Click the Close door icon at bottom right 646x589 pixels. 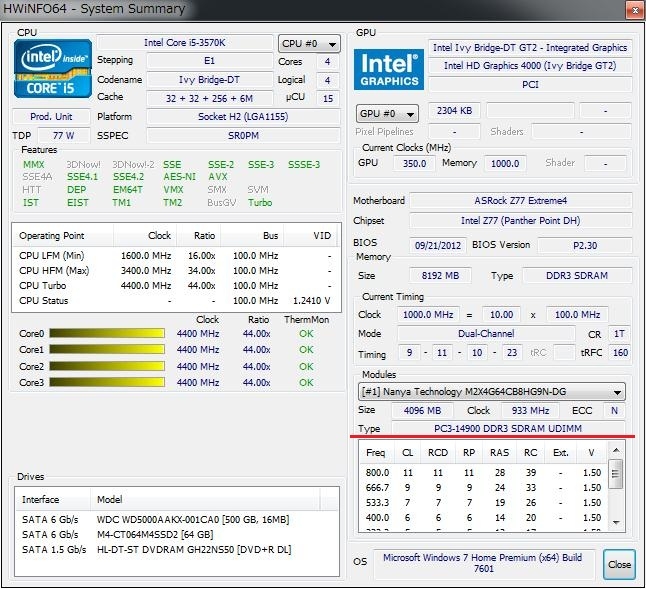coord(619,563)
